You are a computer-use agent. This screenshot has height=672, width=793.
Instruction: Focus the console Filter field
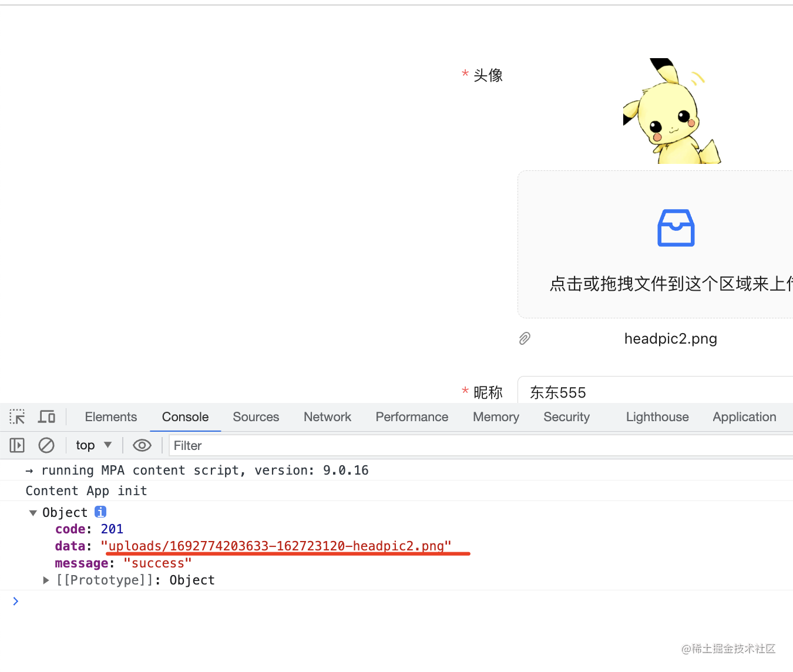480,445
